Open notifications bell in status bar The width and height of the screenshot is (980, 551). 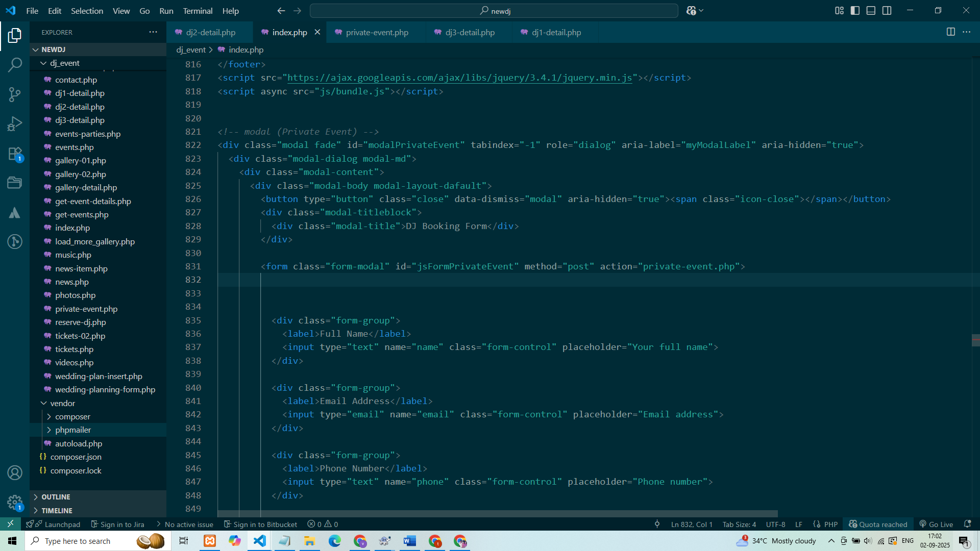pos(967,524)
